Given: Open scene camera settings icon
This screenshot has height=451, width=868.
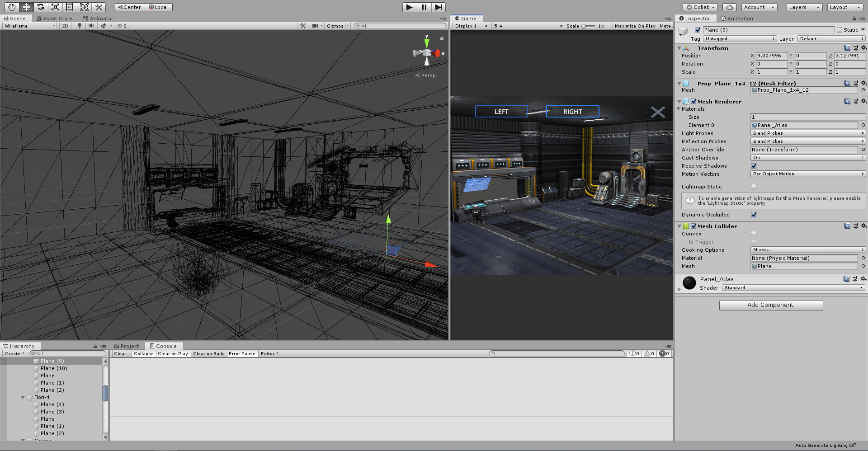Looking at the screenshot, I should pyautogui.click(x=316, y=26).
